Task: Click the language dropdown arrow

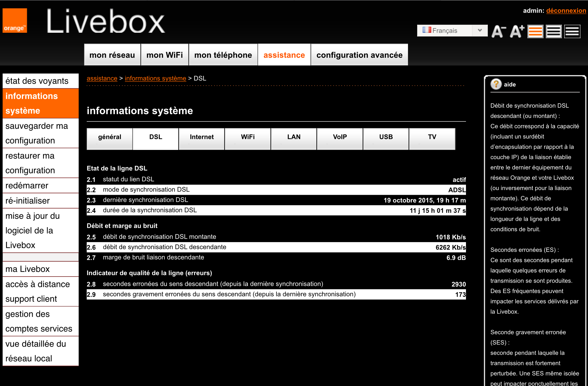Action: (x=480, y=30)
